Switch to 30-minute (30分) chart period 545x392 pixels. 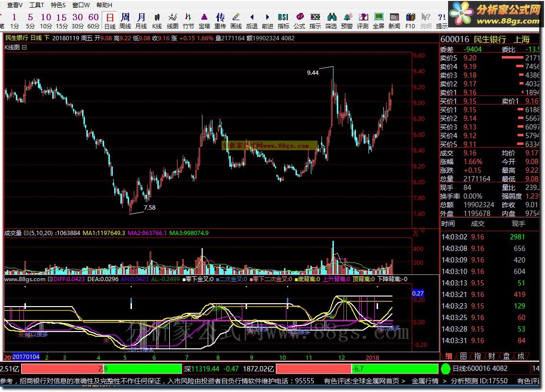78,21
